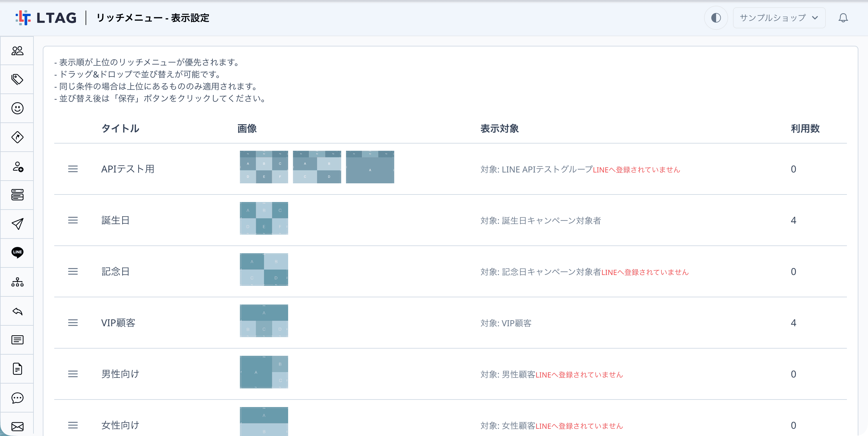868x436 pixels.
Task: Click usage count 0 in APIテスト用 row
Action: (794, 169)
